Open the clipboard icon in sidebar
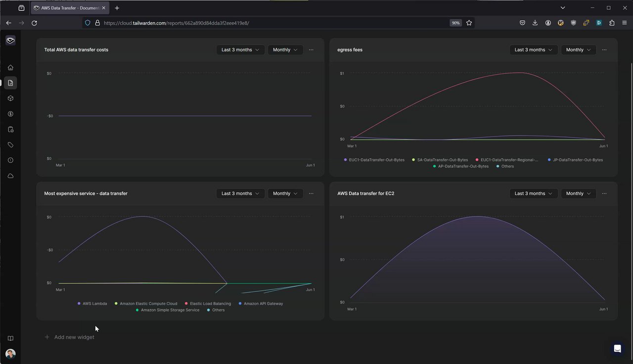Image resolution: width=633 pixels, height=364 pixels. pos(10,130)
